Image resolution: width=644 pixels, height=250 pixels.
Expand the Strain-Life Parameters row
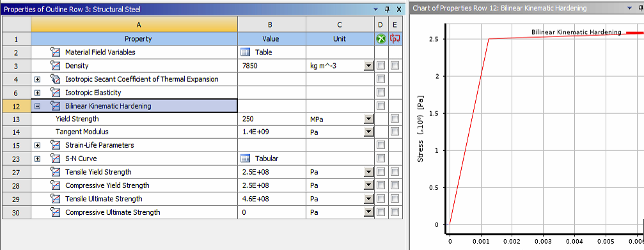click(x=38, y=145)
